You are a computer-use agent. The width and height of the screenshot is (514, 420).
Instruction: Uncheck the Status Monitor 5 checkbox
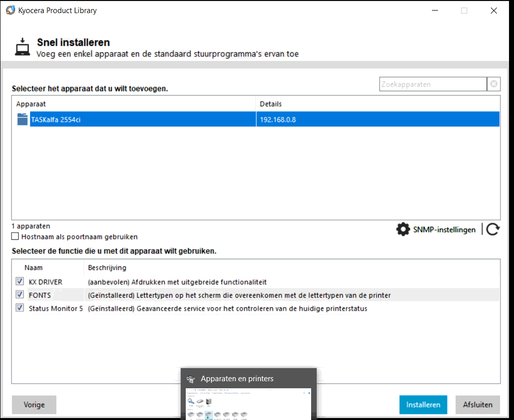coord(20,308)
